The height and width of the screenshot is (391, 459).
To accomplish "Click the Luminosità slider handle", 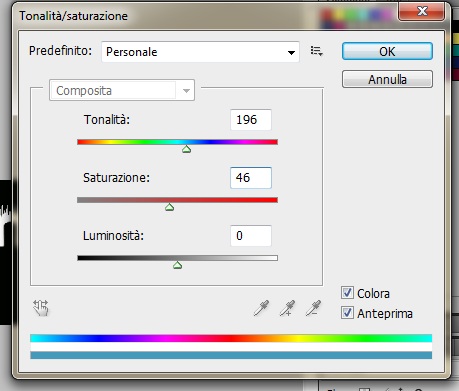I will [177, 265].
